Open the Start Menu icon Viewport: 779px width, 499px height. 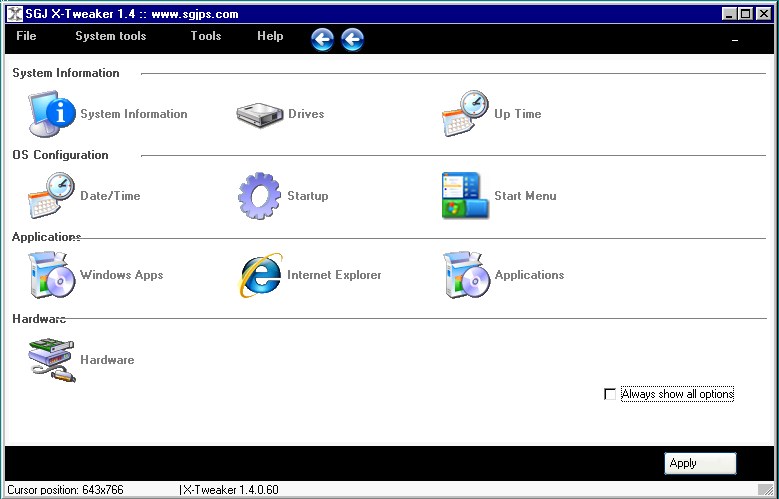(x=465, y=195)
